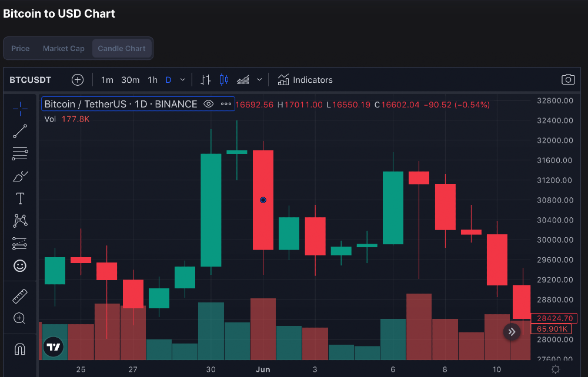Click the TradingView logo badge
588x377 pixels.
tap(54, 346)
